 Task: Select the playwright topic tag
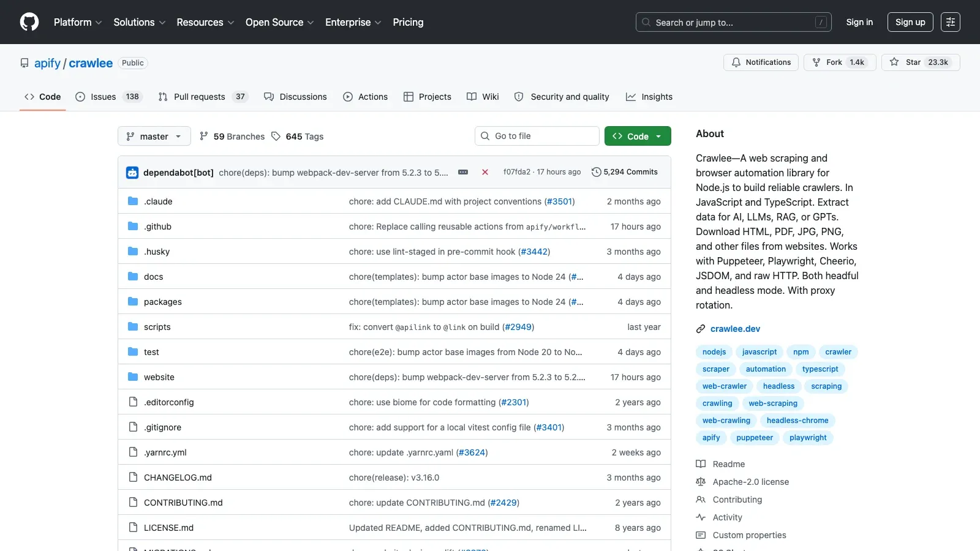tap(808, 438)
